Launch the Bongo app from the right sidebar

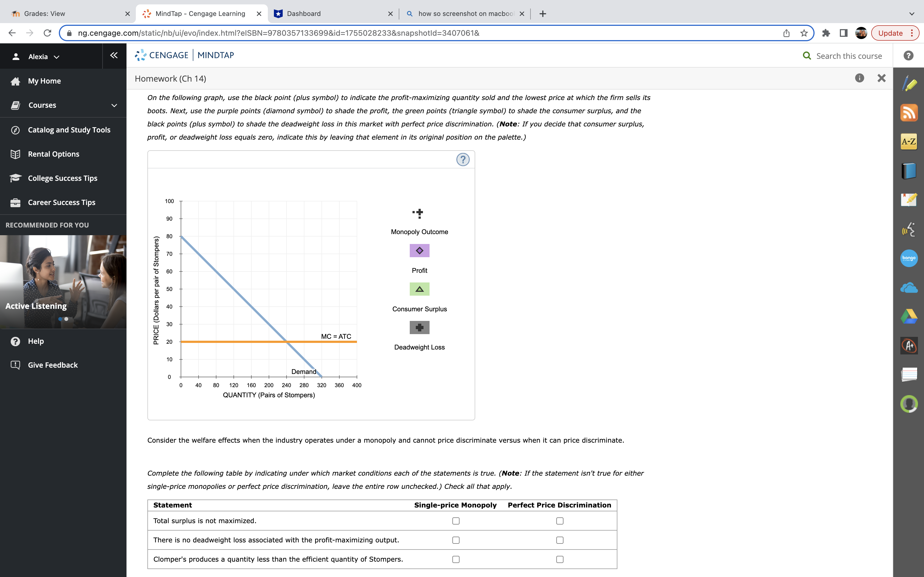[x=909, y=258]
